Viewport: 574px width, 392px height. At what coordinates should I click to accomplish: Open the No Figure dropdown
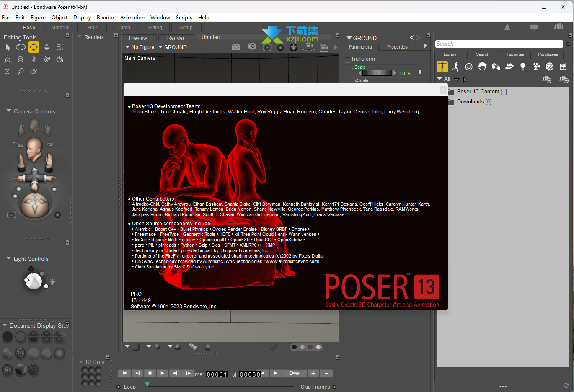coord(140,47)
